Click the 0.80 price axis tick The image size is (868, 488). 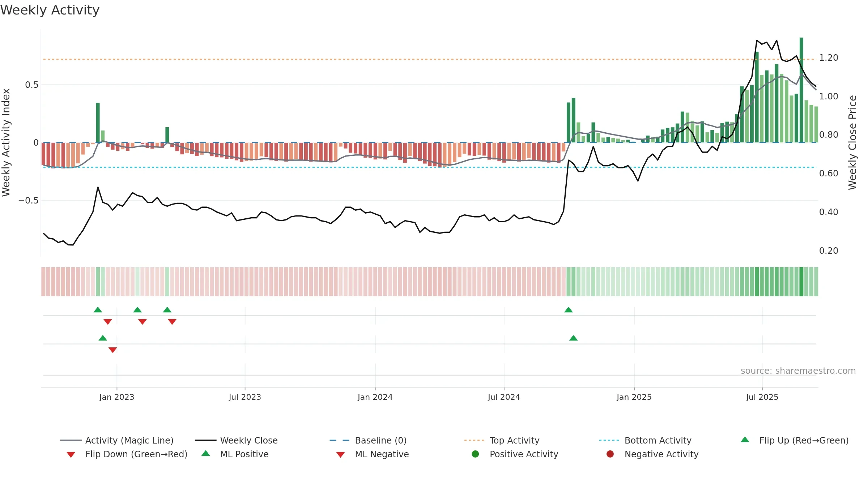829,135
